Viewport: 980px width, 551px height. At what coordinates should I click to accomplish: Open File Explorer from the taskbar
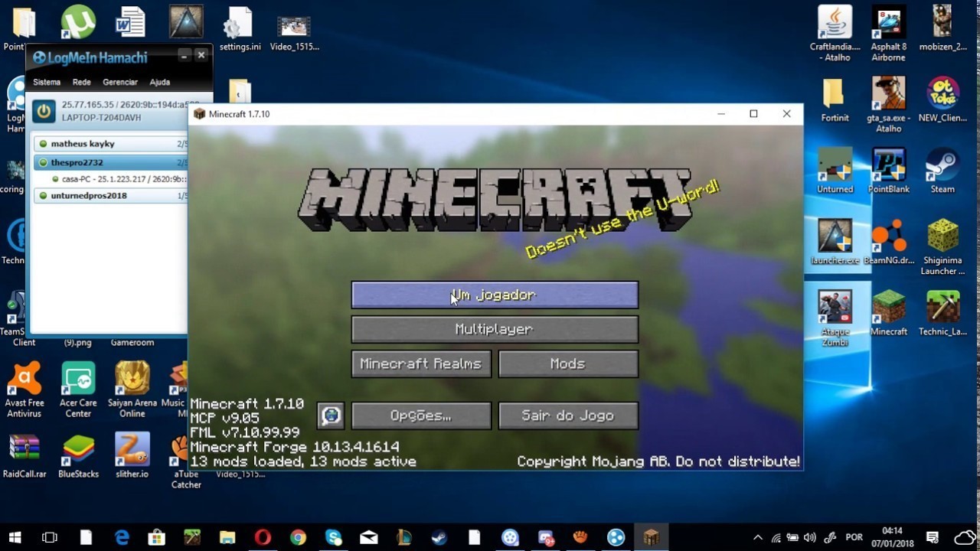(227, 537)
